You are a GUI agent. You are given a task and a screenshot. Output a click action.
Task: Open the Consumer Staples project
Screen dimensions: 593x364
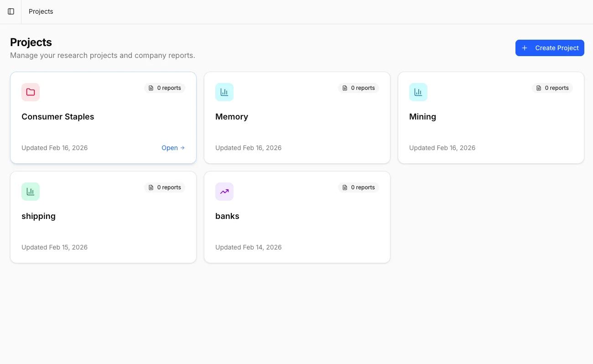click(169, 148)
